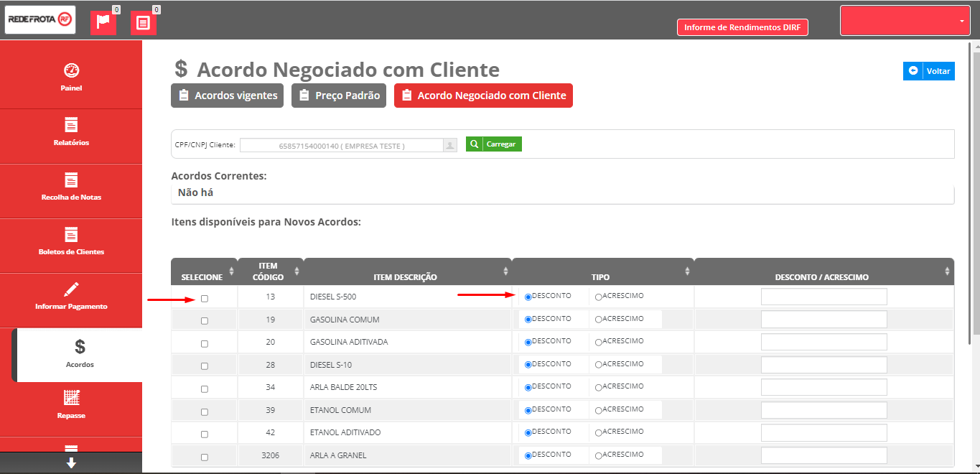Sort by the SELECIONE column
This screenshot has width=980, height=474.
click(204, 271)
